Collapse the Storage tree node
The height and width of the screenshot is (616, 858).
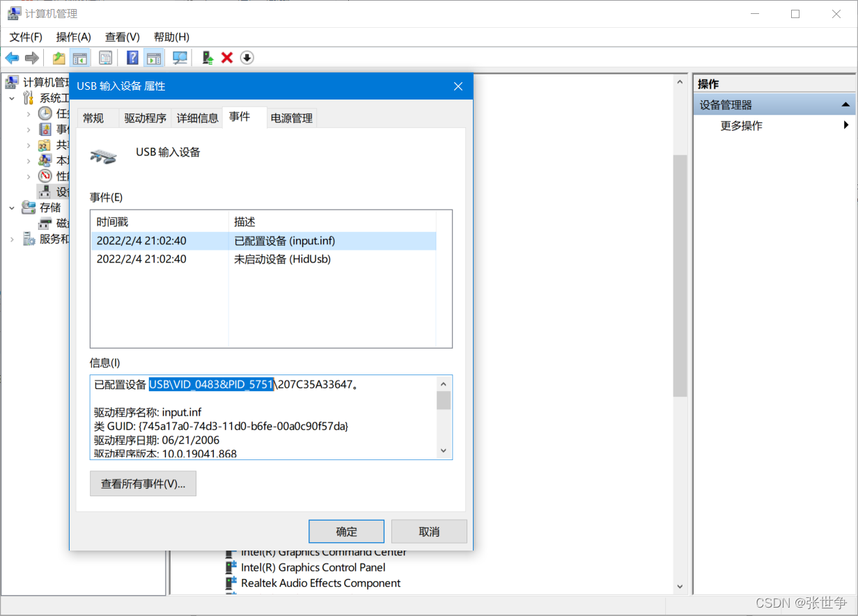pyautogui.click(x=12, y=207)
